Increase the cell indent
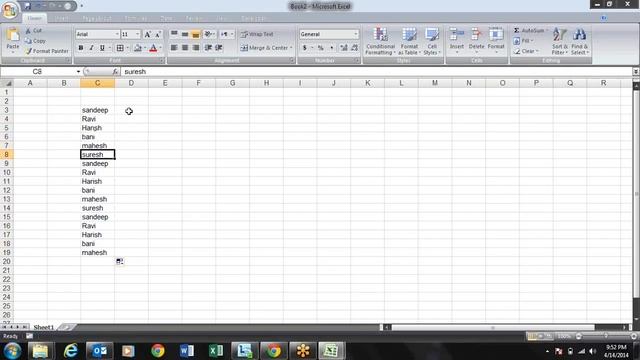 pos(219,48)
